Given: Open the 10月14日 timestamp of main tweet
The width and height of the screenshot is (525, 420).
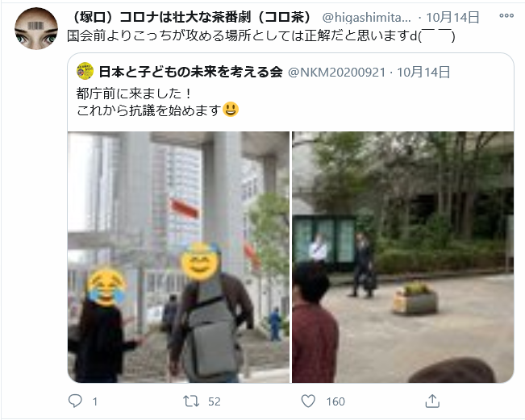Looking at the screenshot, I should pyautogui.click(x=452, y=17).
